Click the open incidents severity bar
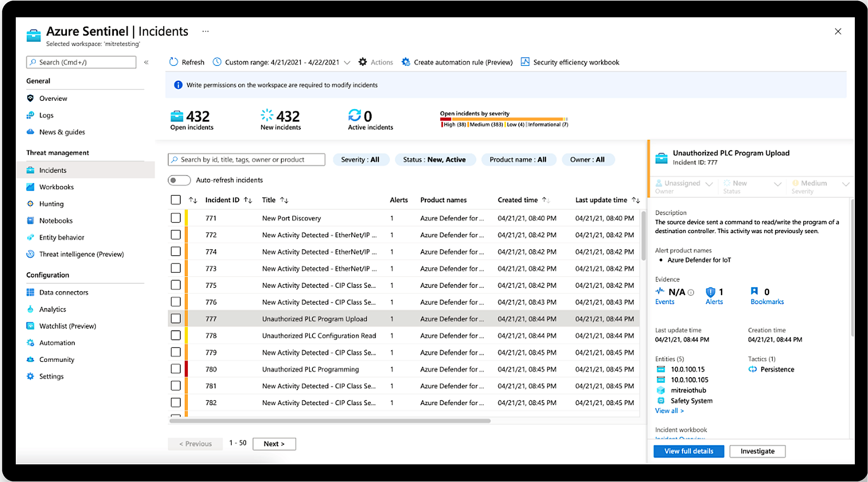 click(x=504, y=119)
